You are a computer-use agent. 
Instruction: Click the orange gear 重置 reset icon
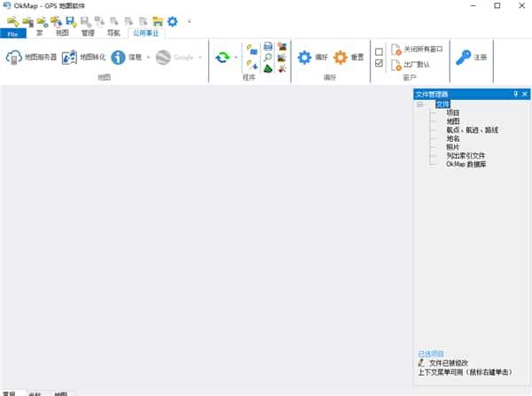[x=340, y=58]
